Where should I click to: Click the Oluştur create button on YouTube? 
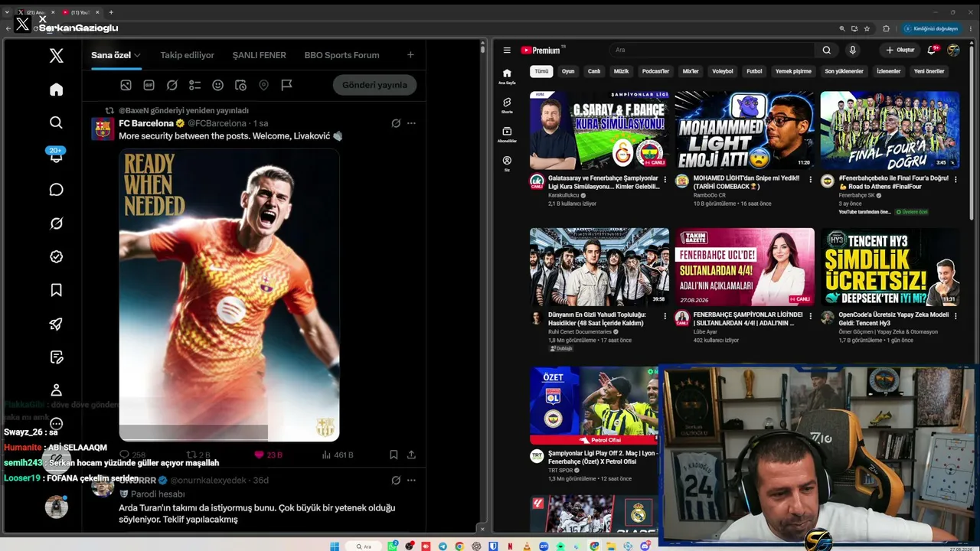pyautogui.click(x=900, y=51)
